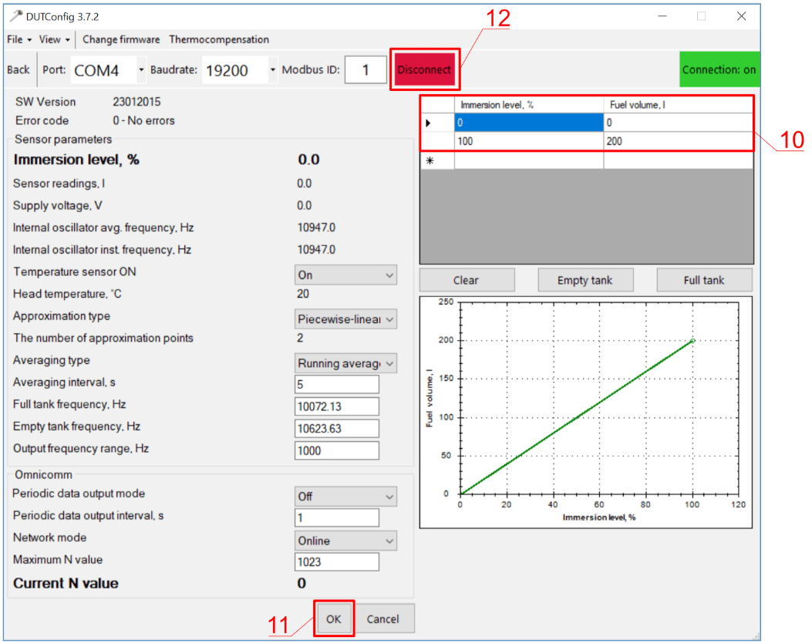Image resolution: width=812 pixels, height=644 pixels.
Task: Expand Averaging type dropdown
Action: [345, 363]
